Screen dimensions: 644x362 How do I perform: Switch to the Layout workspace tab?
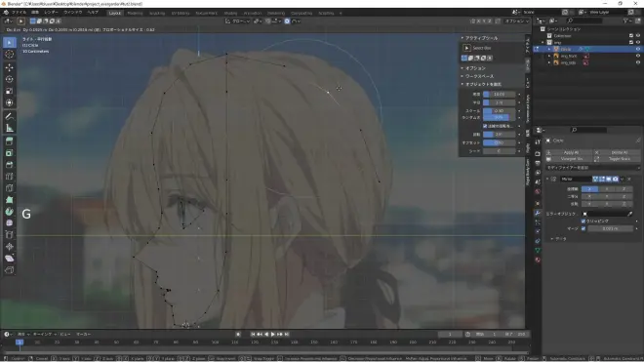pos(115,13)
